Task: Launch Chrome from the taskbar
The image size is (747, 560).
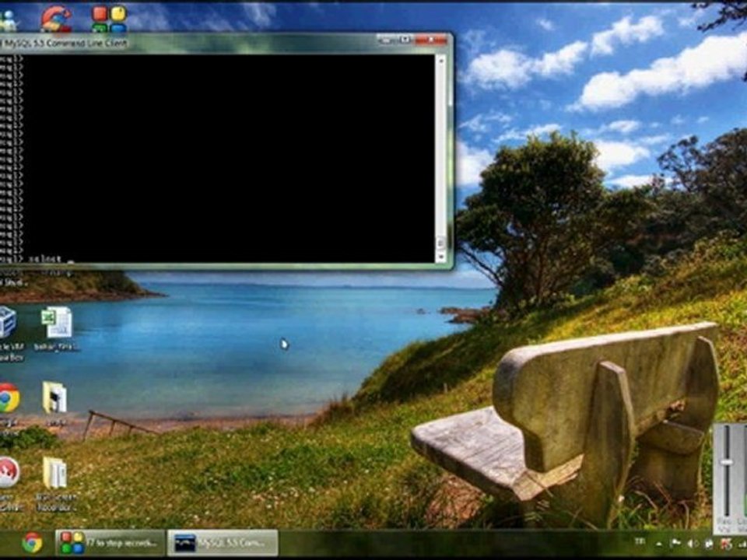Action: click(x=32, y=543)
